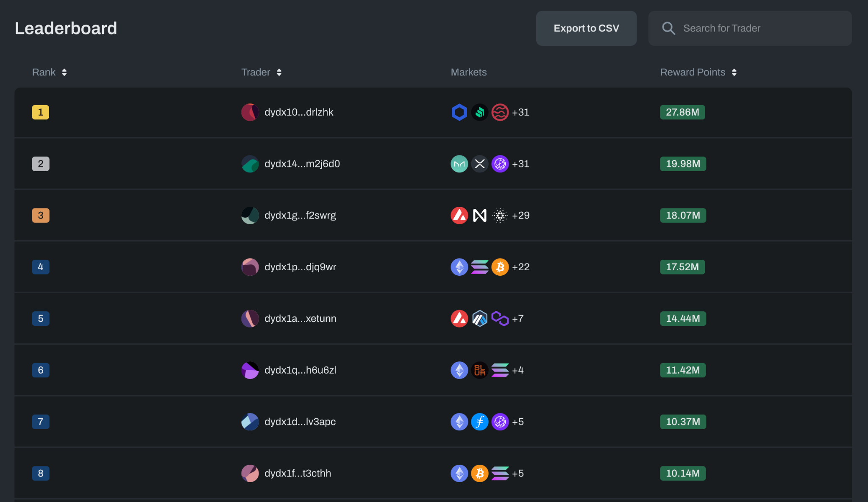Select the Avalanche icon in rank 3 row

[x=459, y=215]
